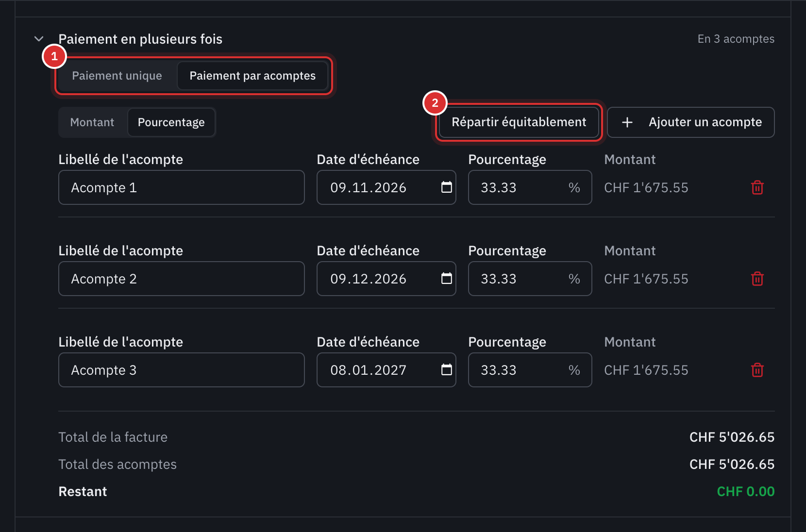Edit the Acompte 3 label field
This screenshot has width=806, height=532.
(182, 370)
